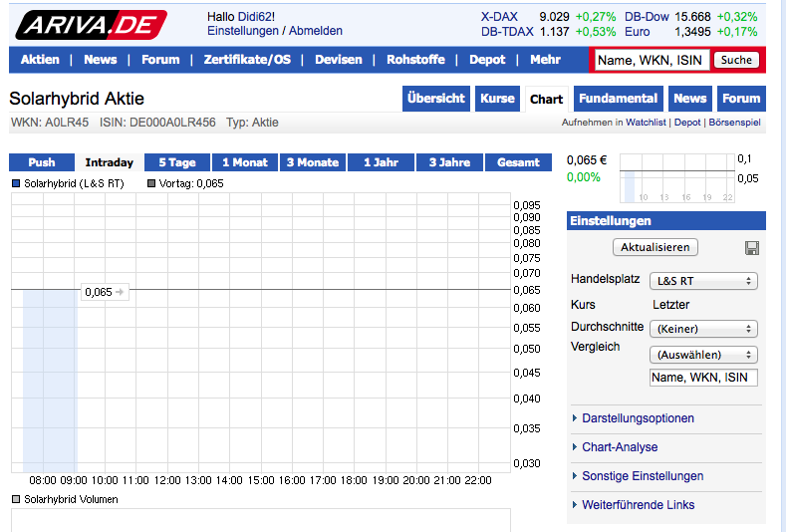Click the WKN: A0LR45 text
The height and width of the screenshot is (532, 786).
pyautogui.click(x=50, y=123)
